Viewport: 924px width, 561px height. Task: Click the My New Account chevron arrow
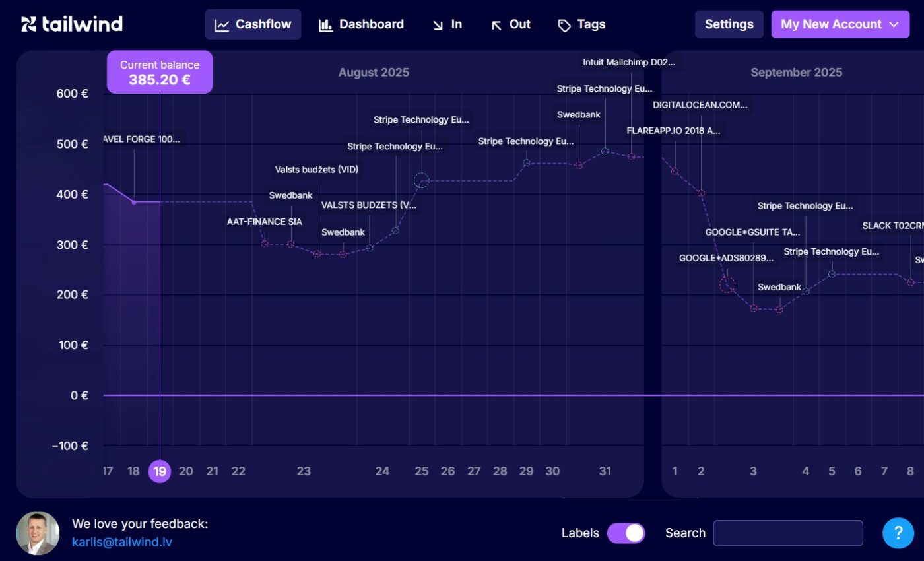click(894, 24)
